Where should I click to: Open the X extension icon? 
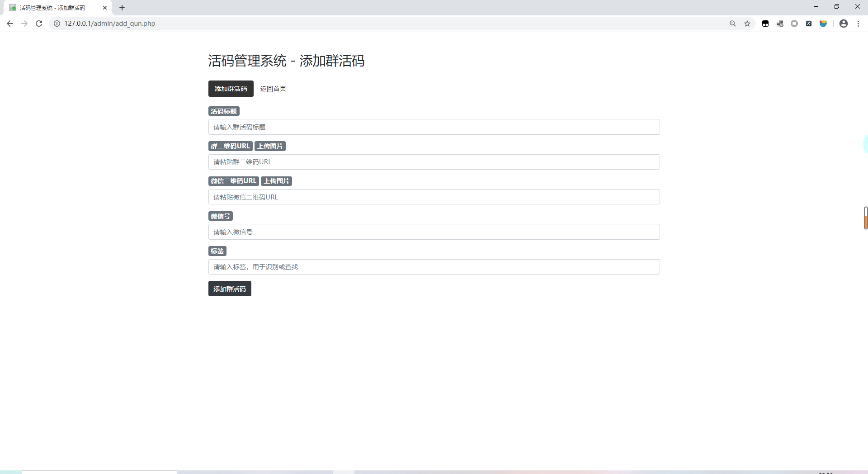click(x=809, y=24)
